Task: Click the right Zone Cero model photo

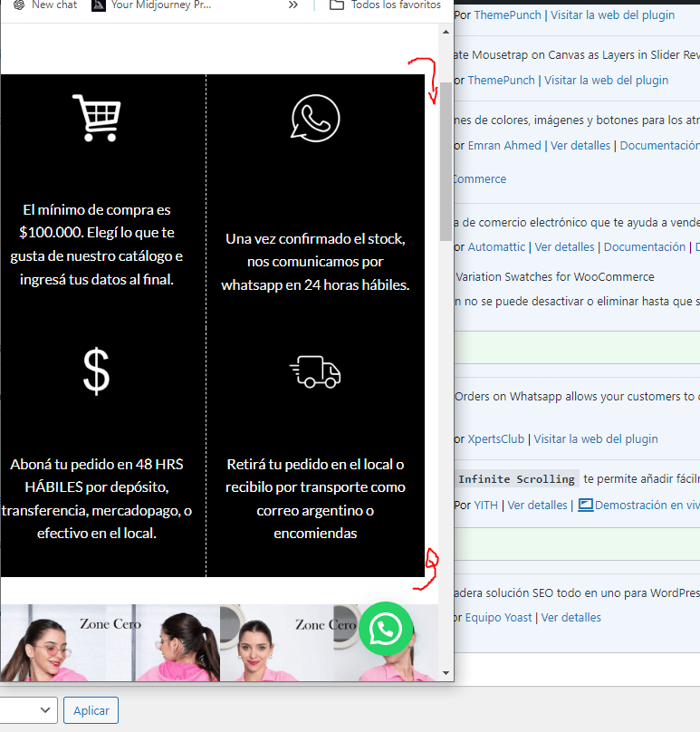Action: tap(329, 643)
